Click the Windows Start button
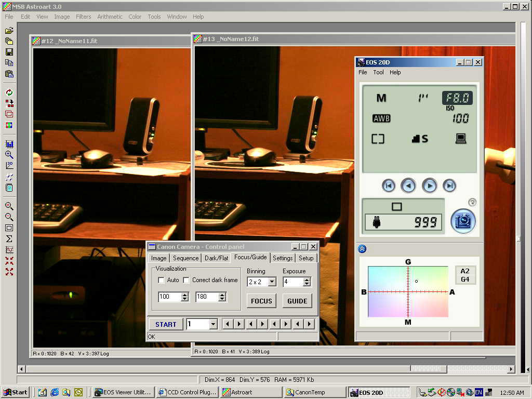532x399 pixels. coord(15,392)
